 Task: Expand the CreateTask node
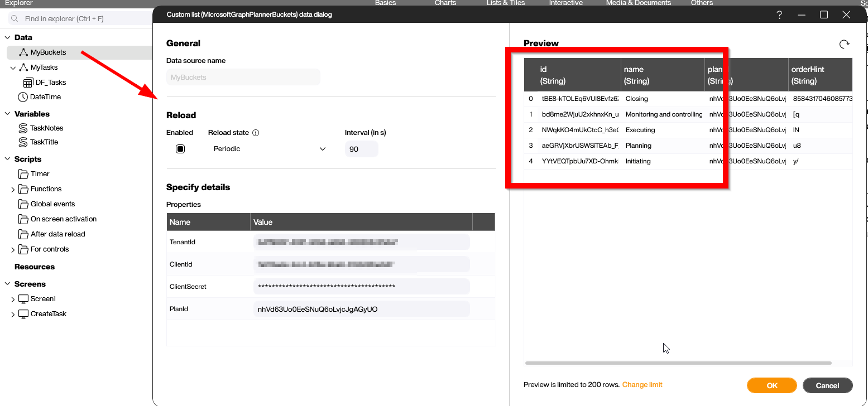[13, 314]
